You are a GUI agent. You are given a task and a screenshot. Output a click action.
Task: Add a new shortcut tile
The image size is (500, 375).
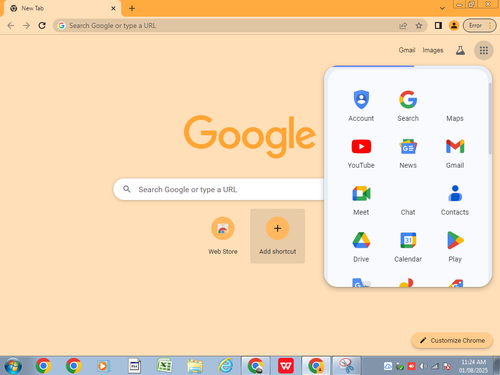277,236
